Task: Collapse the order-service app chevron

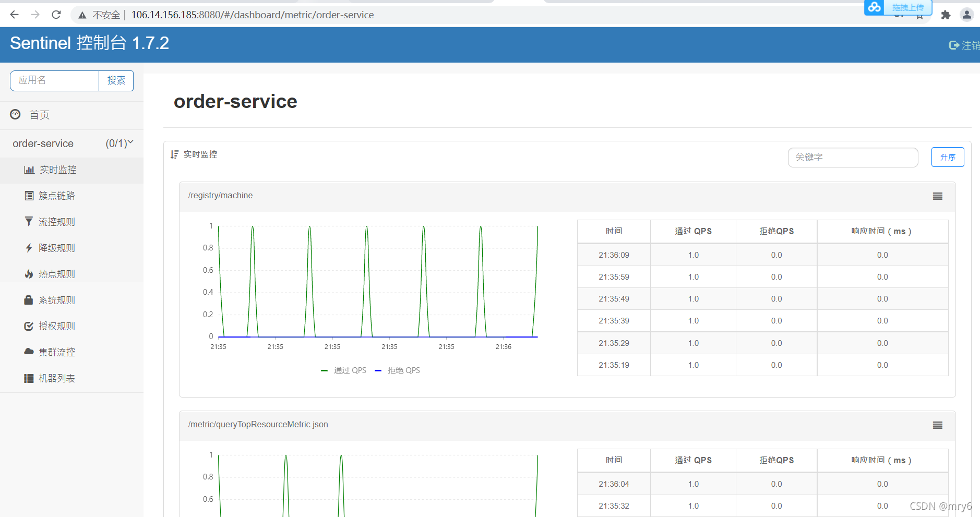Action: pyautogui.click(x=130, y=142)
